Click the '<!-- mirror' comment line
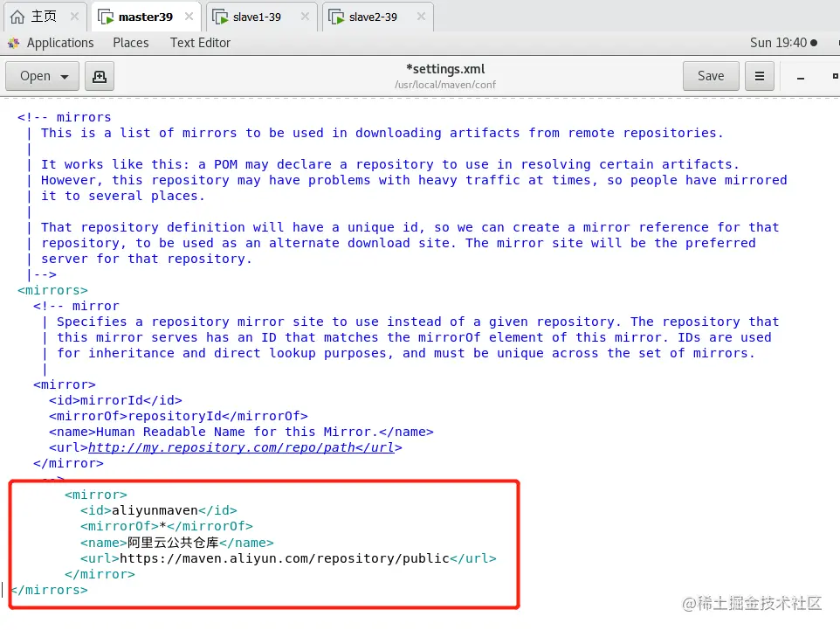 coord(76,306)
